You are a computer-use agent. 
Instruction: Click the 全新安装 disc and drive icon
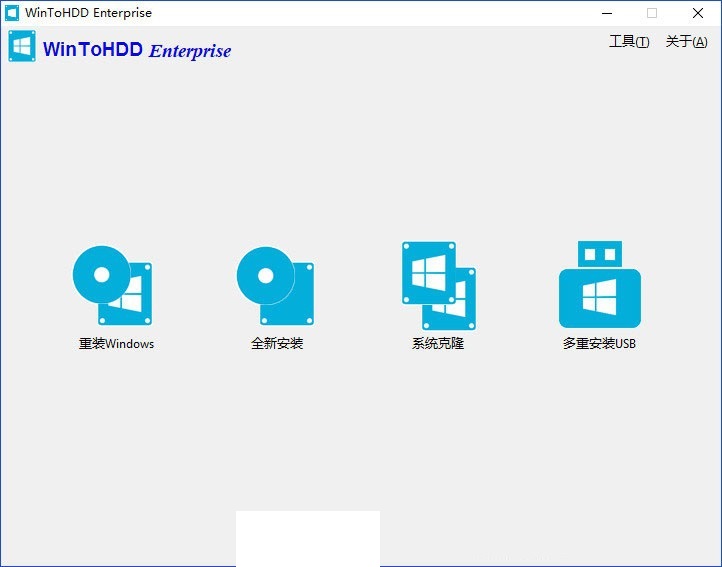tap(275, 286)
